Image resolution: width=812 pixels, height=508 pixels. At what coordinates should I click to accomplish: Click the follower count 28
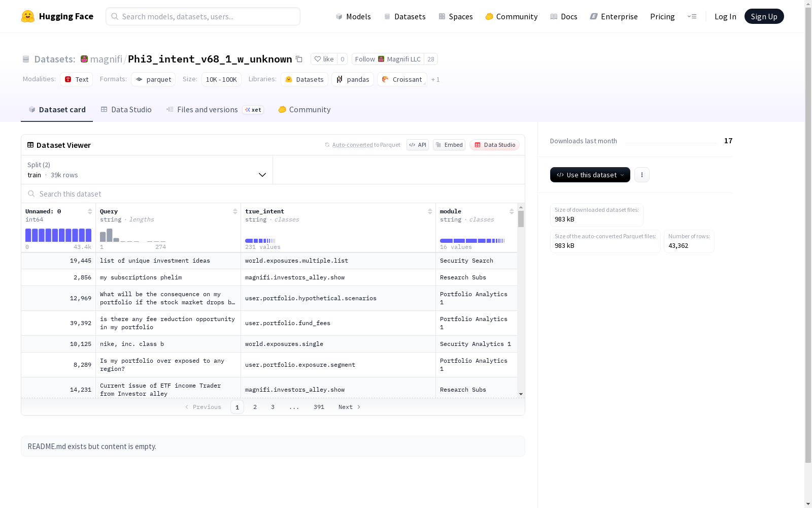coord(431,59)
